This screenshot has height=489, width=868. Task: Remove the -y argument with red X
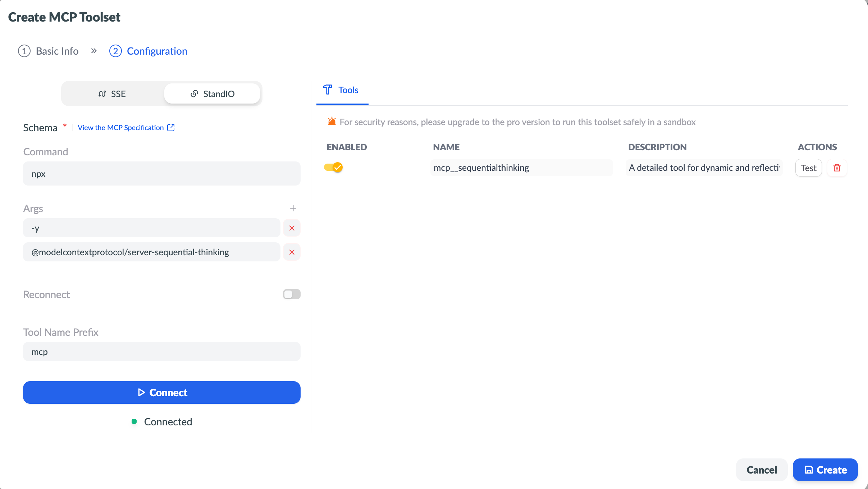[x=292, y=228]
